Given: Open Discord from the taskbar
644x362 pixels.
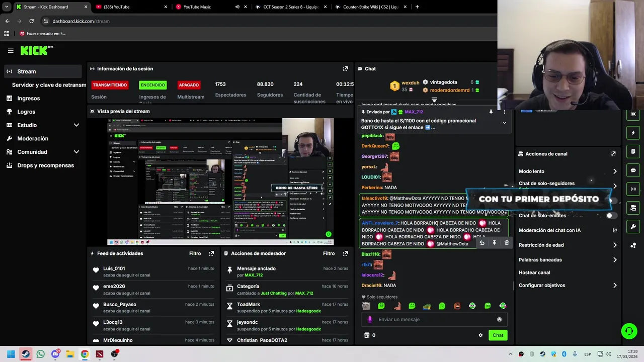Looking at the screenshot, I should click(55, 354).
